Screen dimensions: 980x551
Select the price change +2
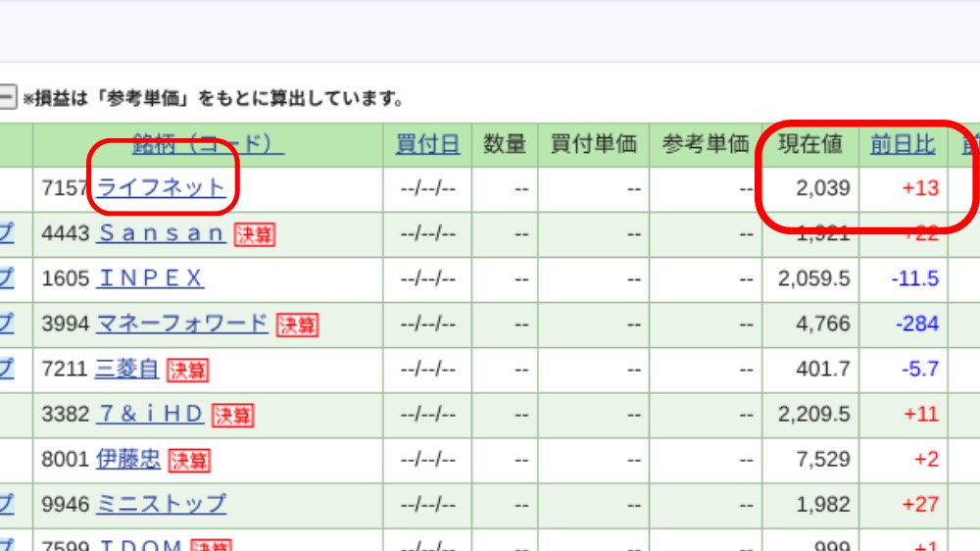[x=926, y=459]
